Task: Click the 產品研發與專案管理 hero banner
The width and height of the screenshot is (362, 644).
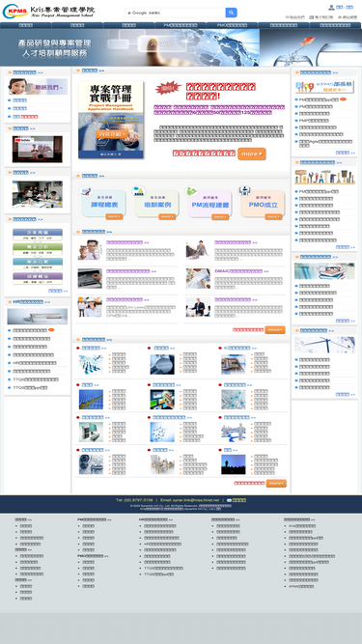Action: click(181, 47)
